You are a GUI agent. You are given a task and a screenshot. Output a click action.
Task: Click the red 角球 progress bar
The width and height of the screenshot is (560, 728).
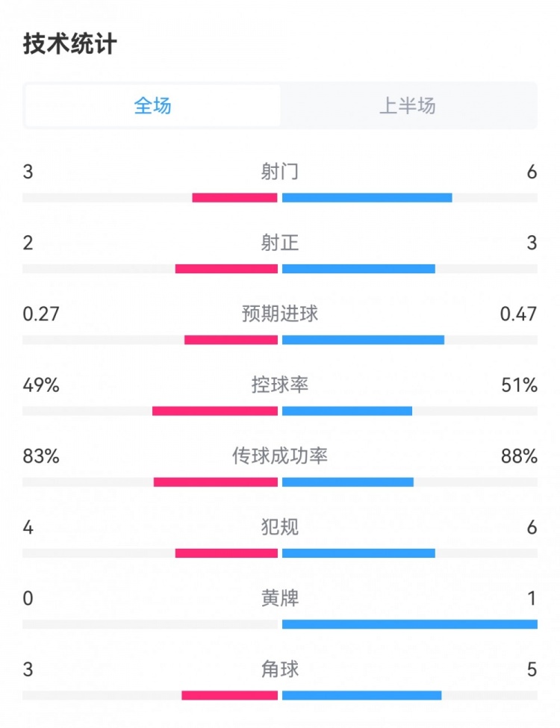click(229, 695)
